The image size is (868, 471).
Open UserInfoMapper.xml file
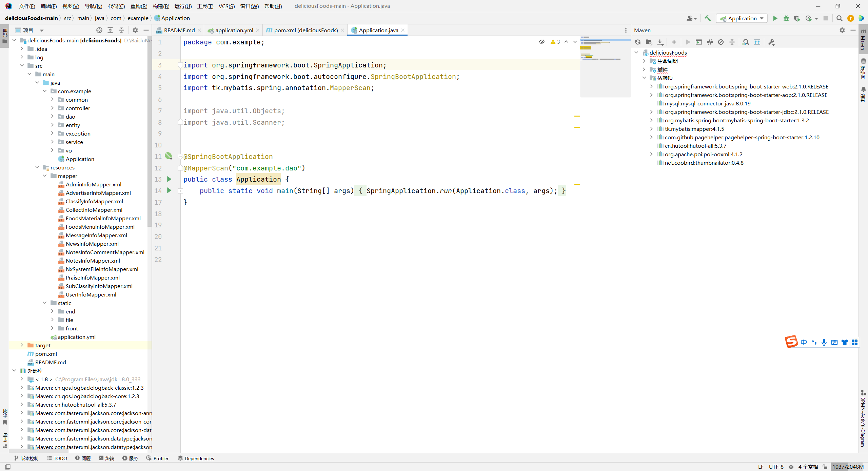click(91, 294)
